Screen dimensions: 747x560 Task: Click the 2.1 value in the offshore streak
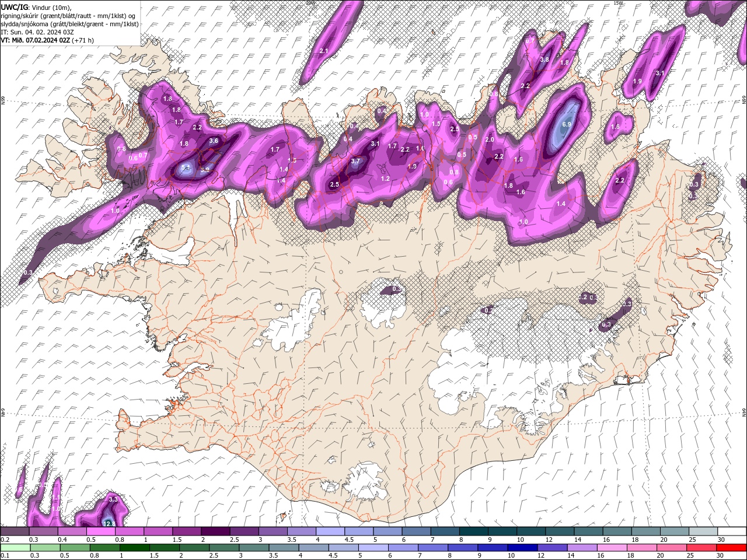[324, 51]
